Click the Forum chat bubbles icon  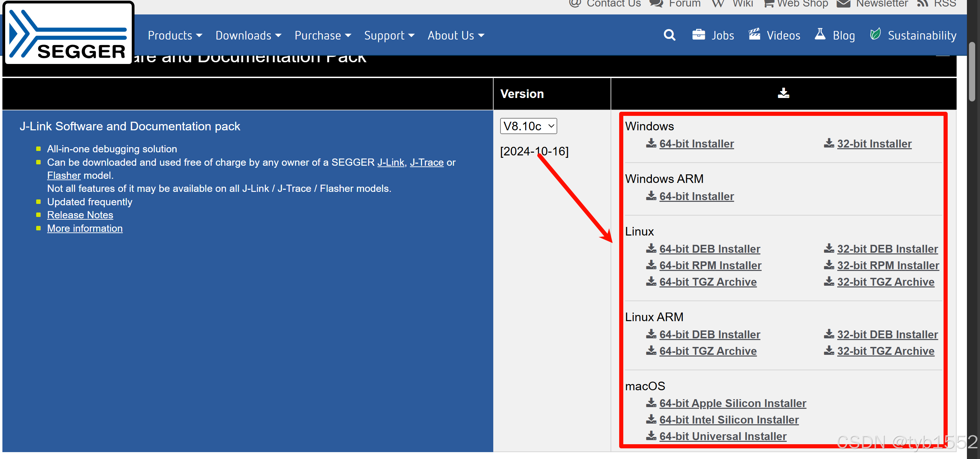tap(656, 4)
